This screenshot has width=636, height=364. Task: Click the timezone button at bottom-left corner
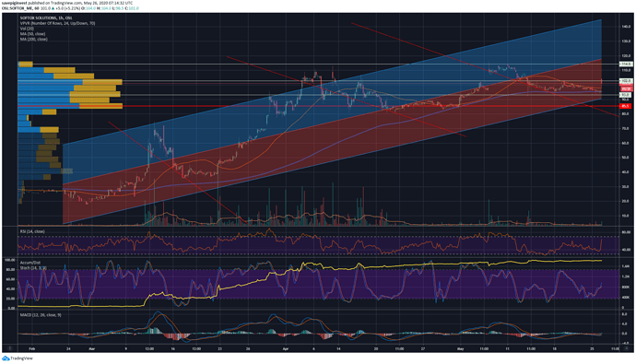coord(10,348)
